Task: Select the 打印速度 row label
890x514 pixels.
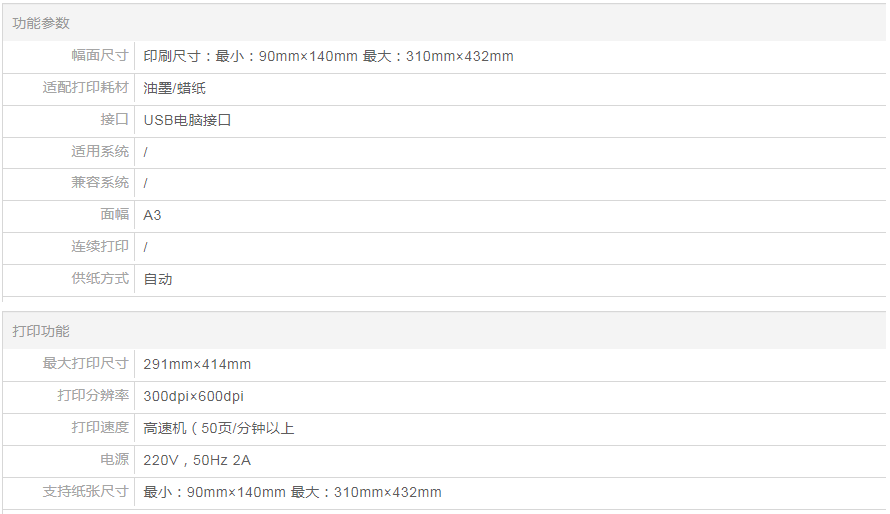Action: pos(100,428)
